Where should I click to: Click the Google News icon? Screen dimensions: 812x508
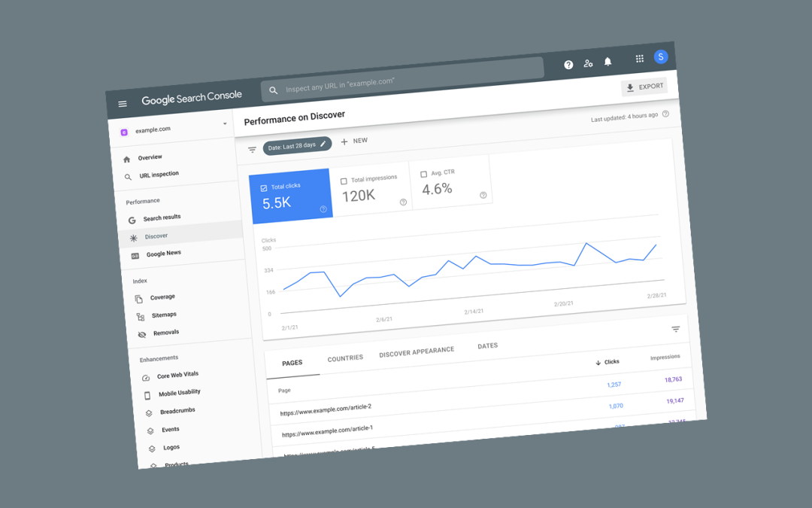(135, 256)
